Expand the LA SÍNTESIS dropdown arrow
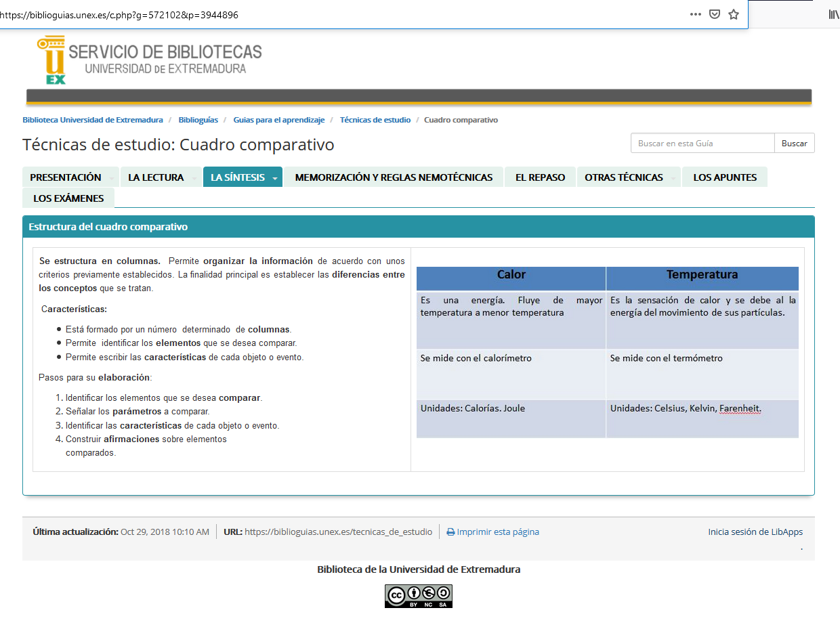Viewport: 840px width, 627px height. (275, 177)
